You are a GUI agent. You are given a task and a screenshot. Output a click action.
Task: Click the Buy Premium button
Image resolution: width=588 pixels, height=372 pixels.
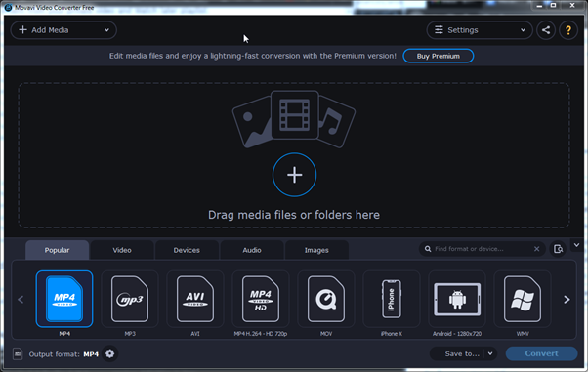coord(438,56)
